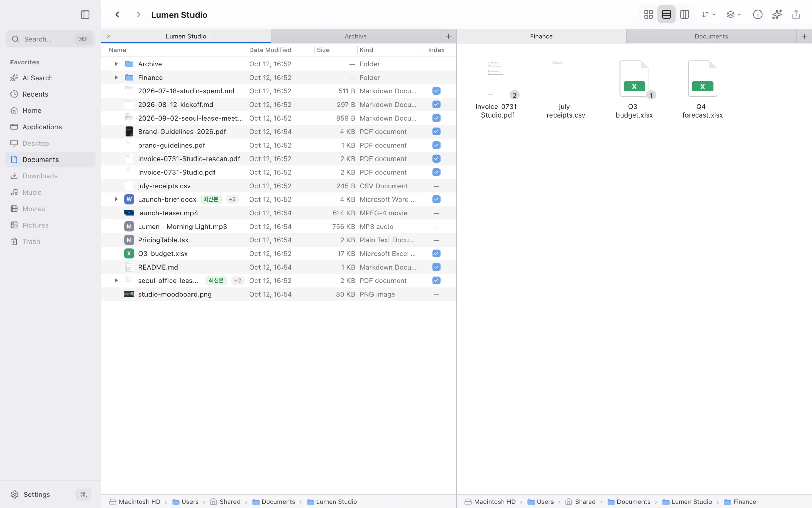This screenshot has height=508, width=812.
Task: Open the info inspector icon
Action: 758,15
